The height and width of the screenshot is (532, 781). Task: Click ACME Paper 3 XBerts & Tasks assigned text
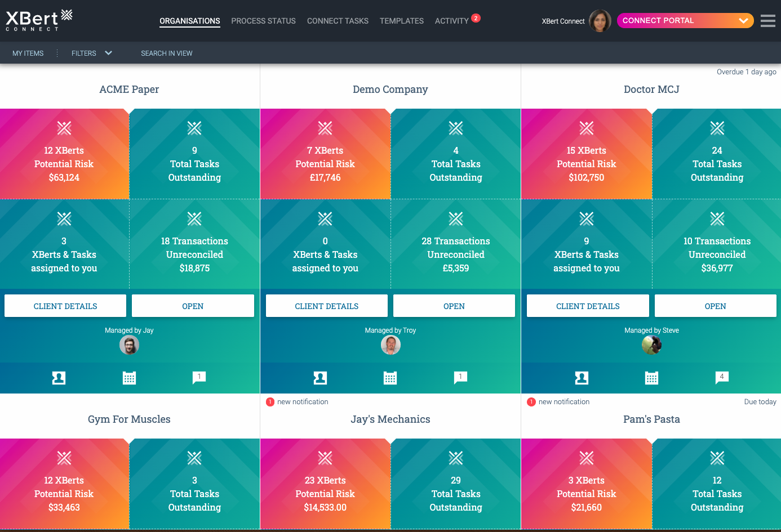click(64, 254)
